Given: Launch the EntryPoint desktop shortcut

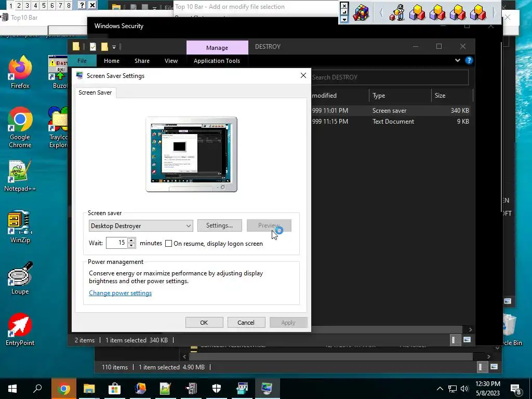Looking at the screenshot, I should point(20,329).
